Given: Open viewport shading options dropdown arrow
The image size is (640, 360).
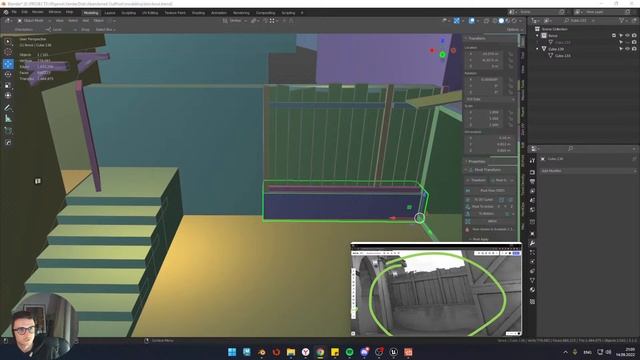Looking at the screenshot, I should click(x=521, y=20).
